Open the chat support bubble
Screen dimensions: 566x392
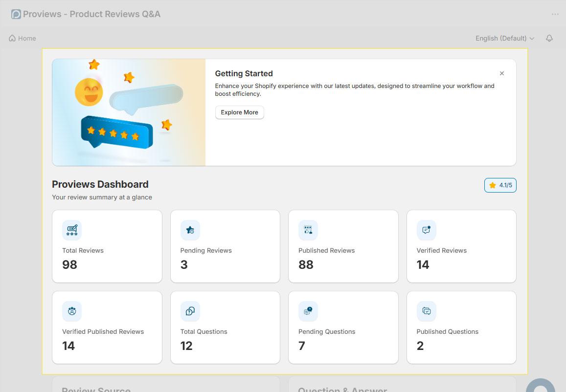tap(541, 385)
